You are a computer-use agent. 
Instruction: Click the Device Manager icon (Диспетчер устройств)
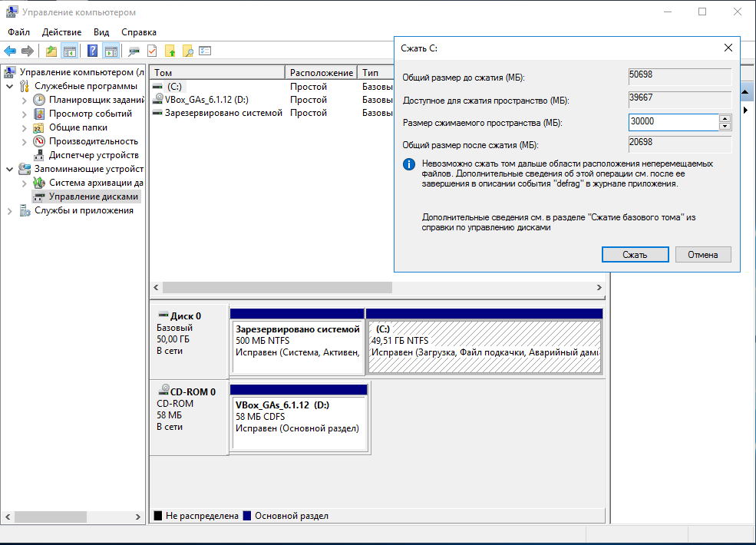[x=39, y=155]
